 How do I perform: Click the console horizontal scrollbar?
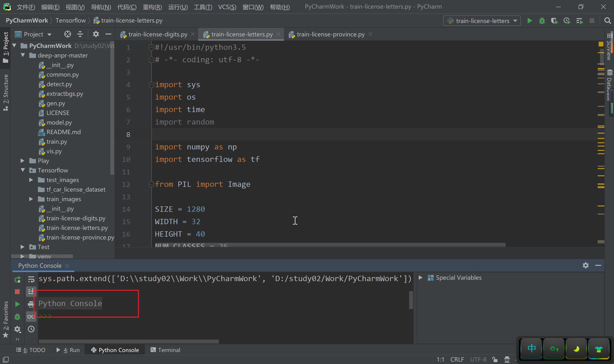click(x=129, y=341)
